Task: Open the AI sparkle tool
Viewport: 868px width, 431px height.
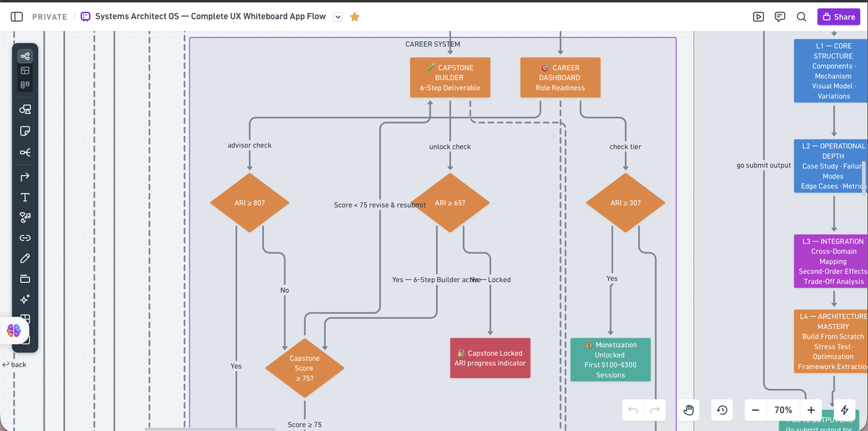Action: 25,299
